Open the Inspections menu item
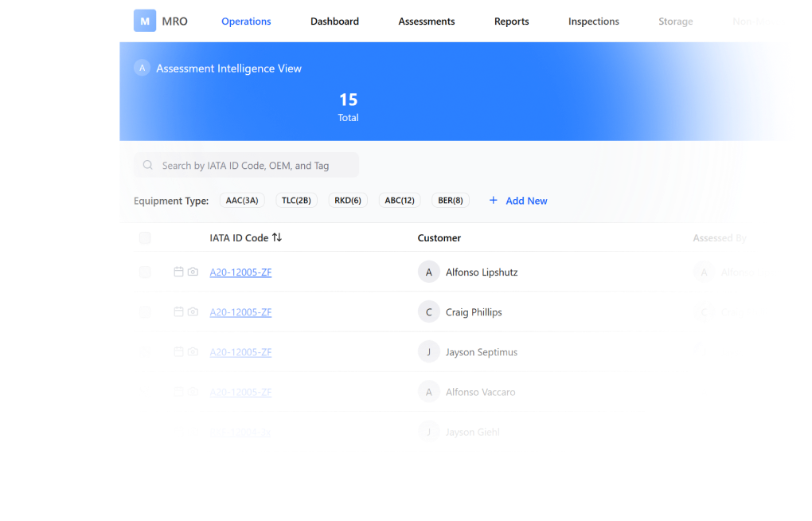The height and width of the screenshot is (521, 812). coord(593,22)
